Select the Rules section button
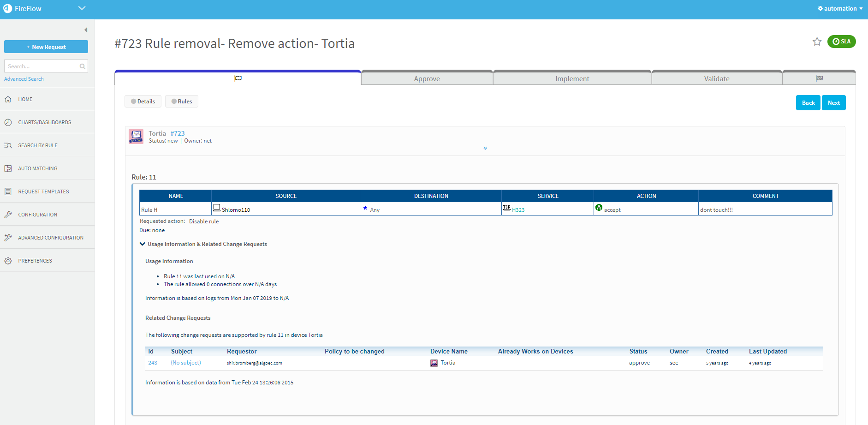 (182, 102)
